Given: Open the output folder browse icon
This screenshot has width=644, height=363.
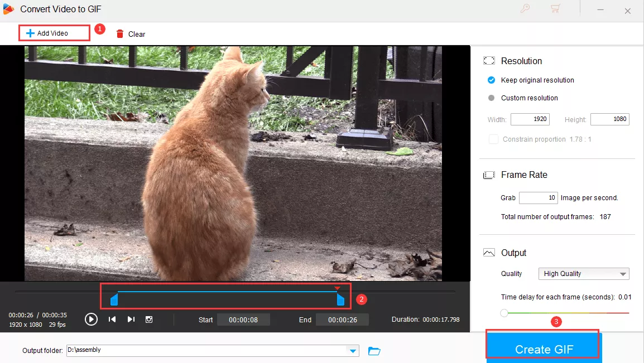Looking at the screenshot, I should coord(374,351).
